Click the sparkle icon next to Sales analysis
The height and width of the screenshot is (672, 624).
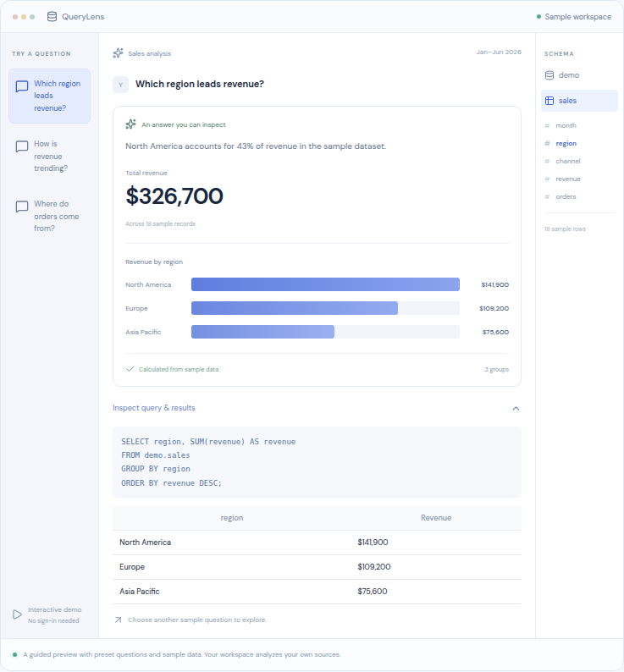[x=118, y=53]
